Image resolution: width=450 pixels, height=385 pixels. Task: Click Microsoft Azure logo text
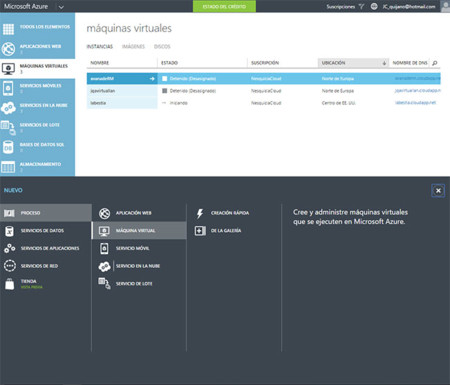[26, 6]
